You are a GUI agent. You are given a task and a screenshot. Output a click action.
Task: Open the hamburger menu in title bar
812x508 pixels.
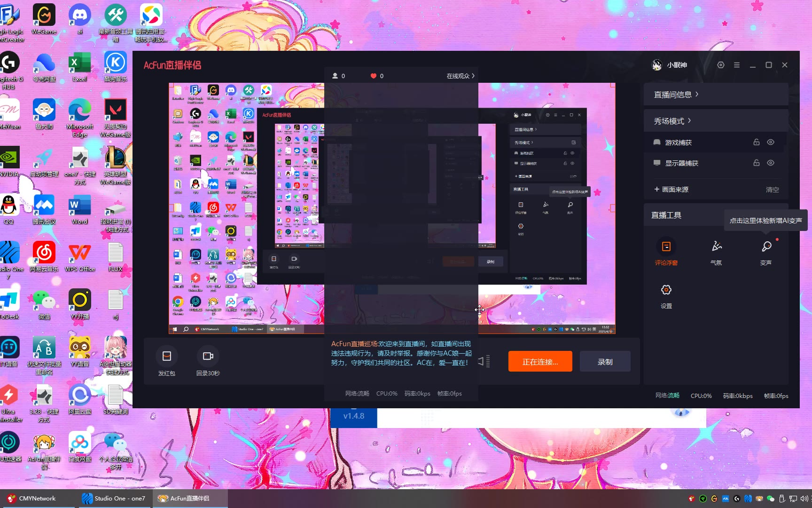coord(736,65)
